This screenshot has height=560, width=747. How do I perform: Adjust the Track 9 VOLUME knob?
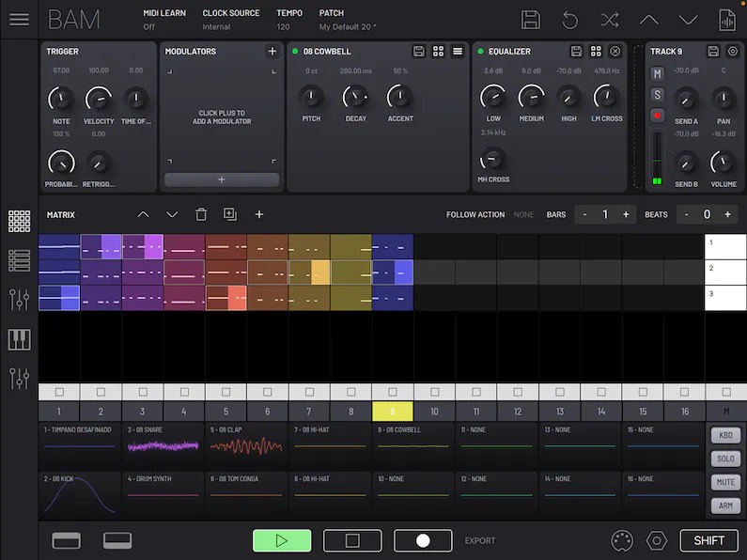tap(724, 163)
